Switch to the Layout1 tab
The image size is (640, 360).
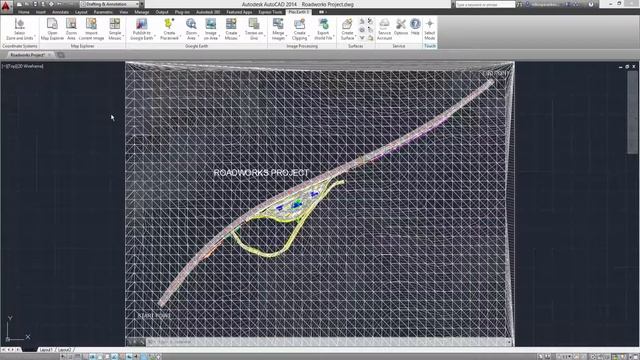tap(46, 350)
